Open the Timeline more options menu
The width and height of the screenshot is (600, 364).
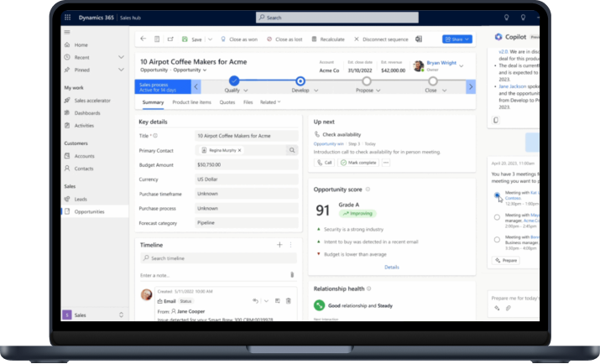[291, 245]
